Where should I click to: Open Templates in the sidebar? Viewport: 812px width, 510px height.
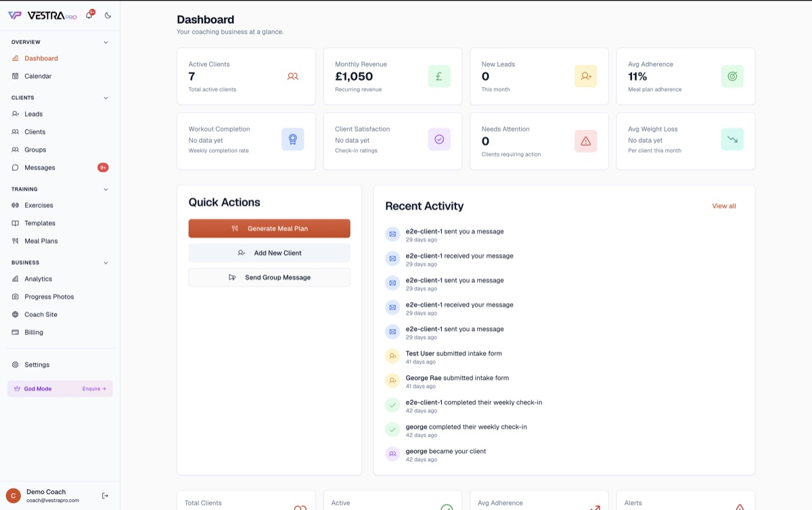[60, 223]
